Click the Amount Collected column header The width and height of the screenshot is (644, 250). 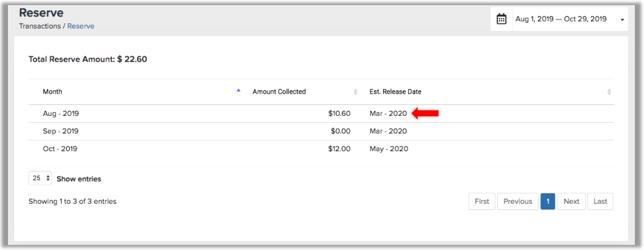279,91
